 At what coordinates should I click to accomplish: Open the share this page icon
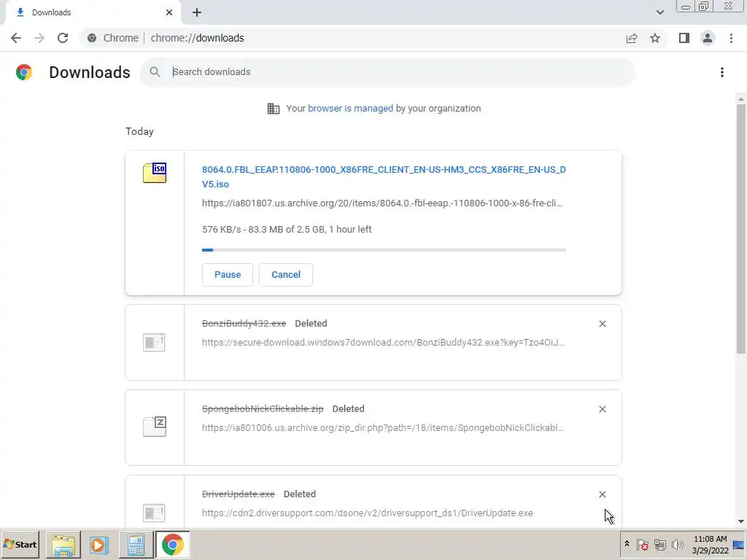(x=632, y=38)
